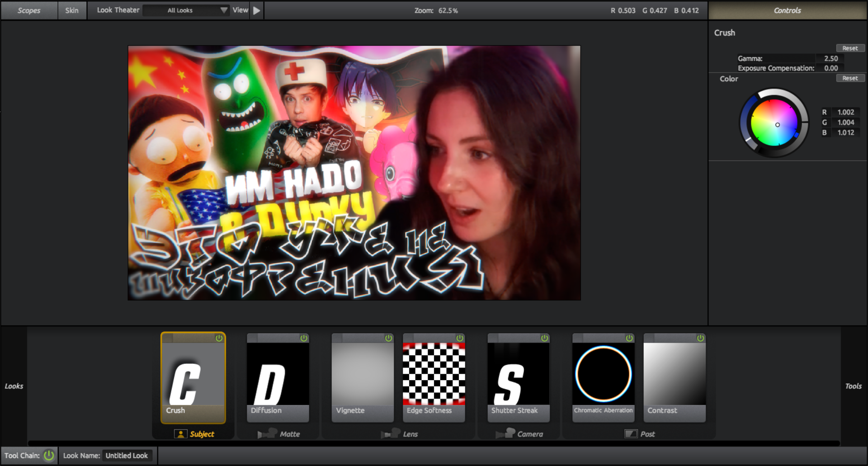Screen dimensions: 868x466
Task: Click the G color value 1.004
Action: pyautogui.click(x=845, y=122)
